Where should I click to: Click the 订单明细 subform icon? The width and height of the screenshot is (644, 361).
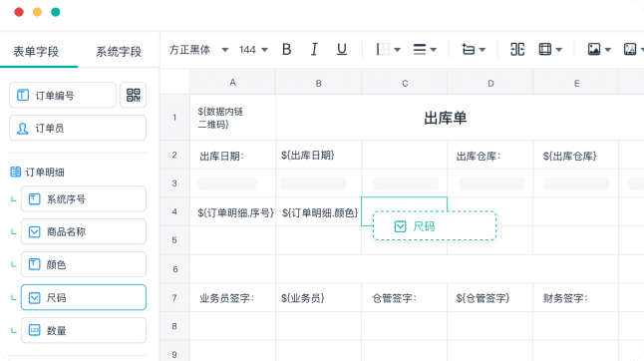click(x=15, y=172)
